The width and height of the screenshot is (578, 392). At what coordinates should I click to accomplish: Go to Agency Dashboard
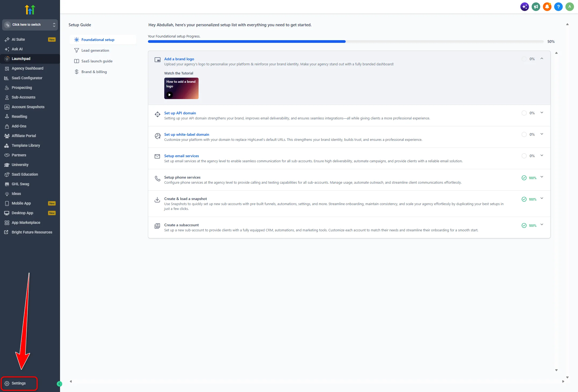(30, 68)
